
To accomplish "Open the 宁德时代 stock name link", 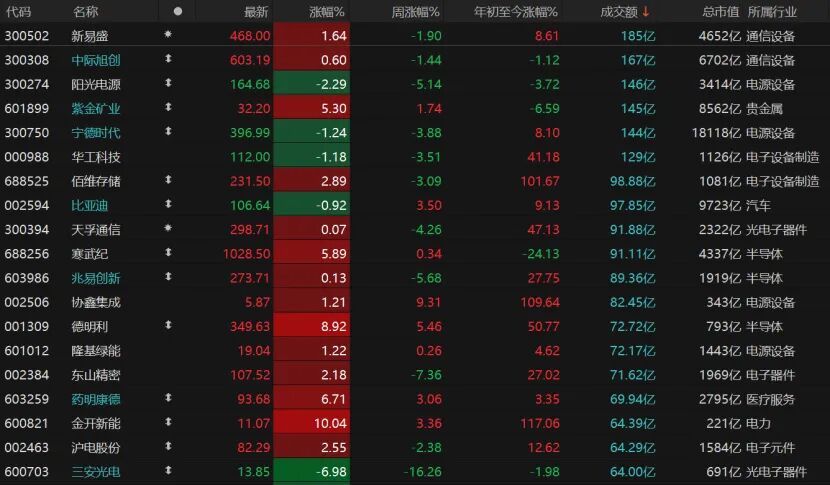I will point(96,133).
